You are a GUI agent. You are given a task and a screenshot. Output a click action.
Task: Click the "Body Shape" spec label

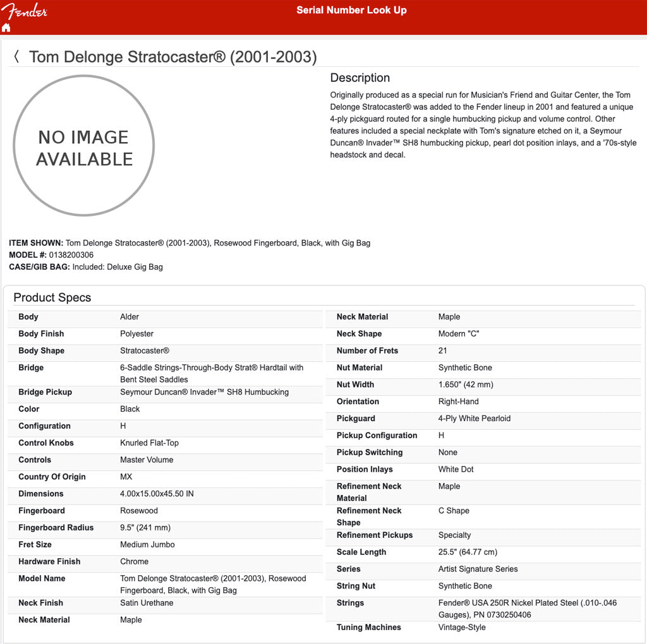point(41,350)
